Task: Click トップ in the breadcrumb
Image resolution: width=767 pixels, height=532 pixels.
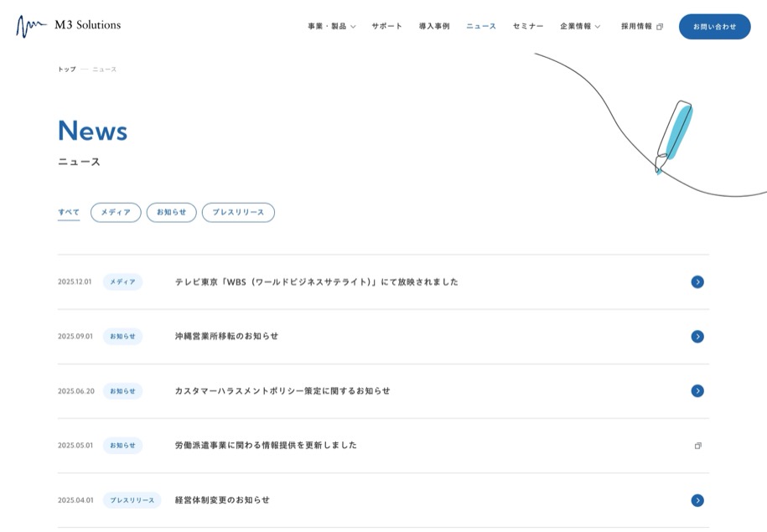Action: 67,70
